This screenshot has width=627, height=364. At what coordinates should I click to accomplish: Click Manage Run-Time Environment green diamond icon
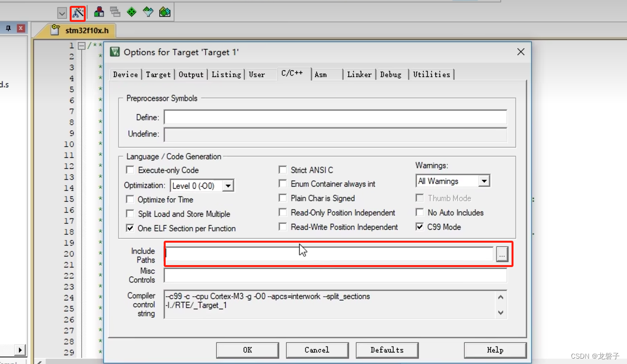click(132, 12)
